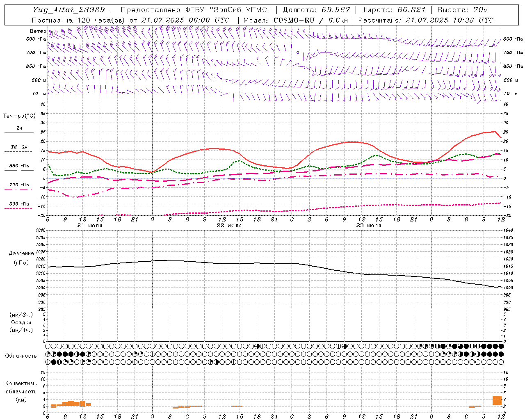This screenshot has width=525, height=420.
Task: Click the solid line sample under 2м legend
Action: pos(19,133)
